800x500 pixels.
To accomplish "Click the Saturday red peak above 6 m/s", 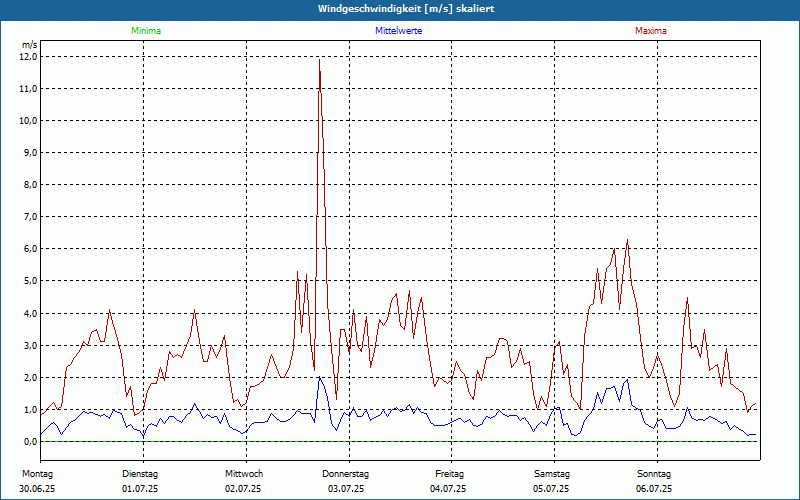I will pyautogui.click(x=627, y=240).
